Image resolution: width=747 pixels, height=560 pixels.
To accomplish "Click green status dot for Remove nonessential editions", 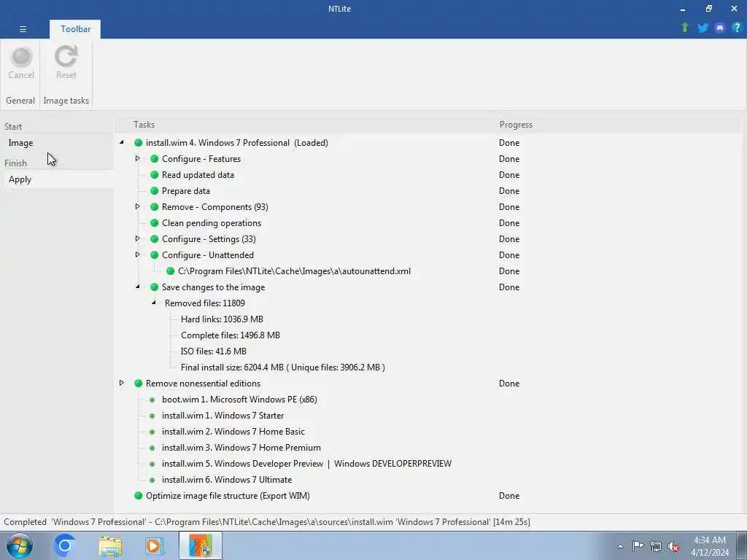I will [x=138, y=384].
